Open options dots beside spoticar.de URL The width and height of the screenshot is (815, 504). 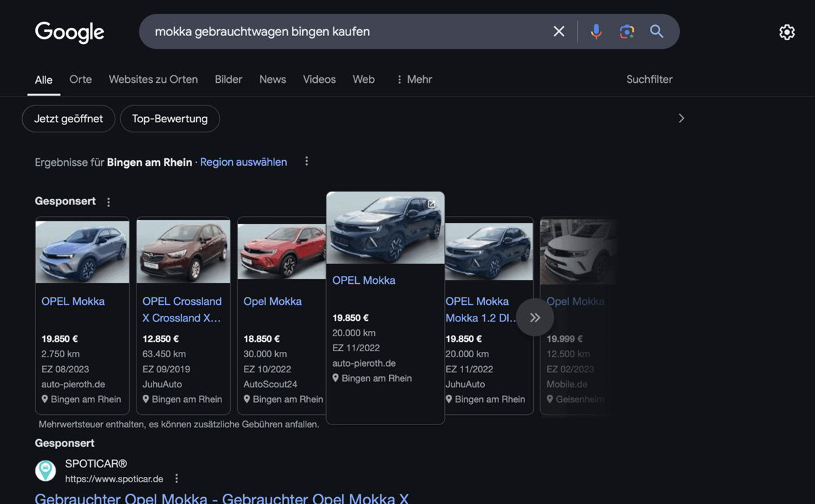tap(177, 479)
